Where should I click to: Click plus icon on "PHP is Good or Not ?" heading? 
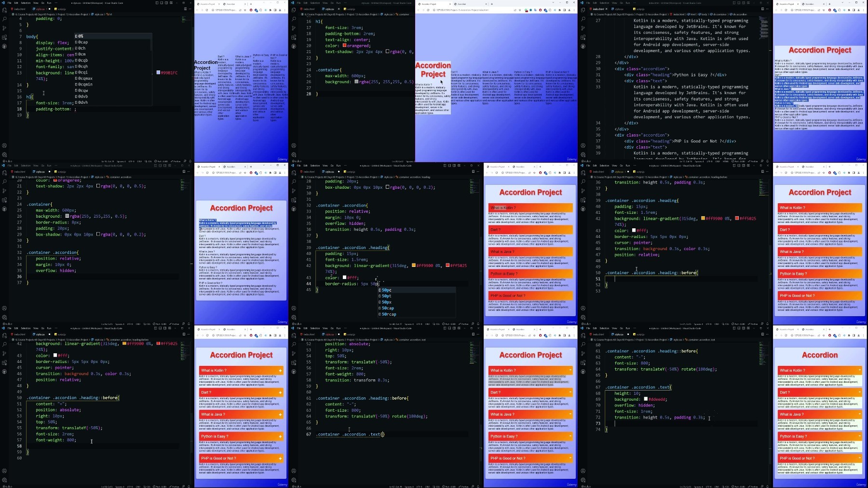click(280, 458)
